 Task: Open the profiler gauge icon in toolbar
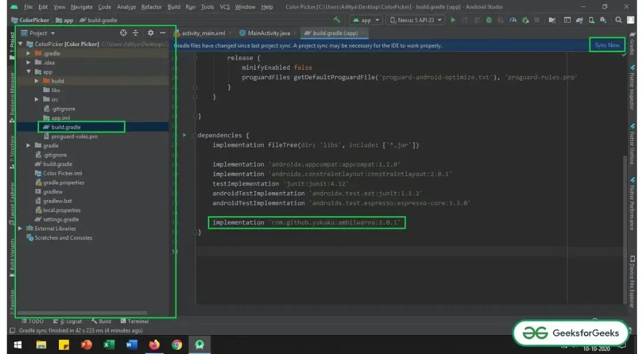click(x=512, y=20)
